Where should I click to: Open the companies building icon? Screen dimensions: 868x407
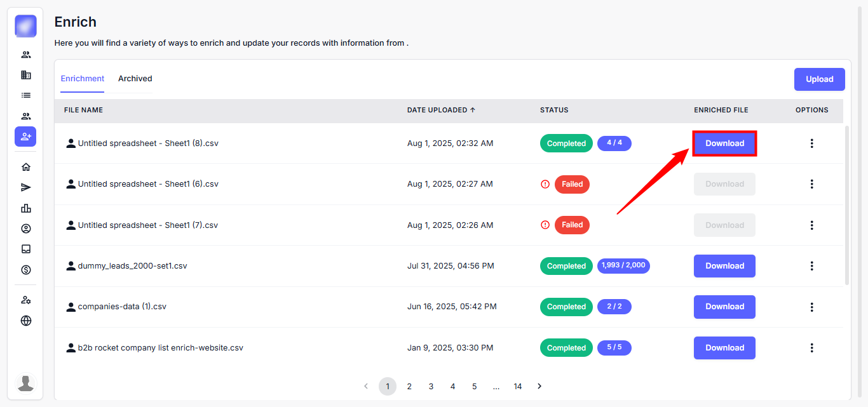[x=26, y=75]
